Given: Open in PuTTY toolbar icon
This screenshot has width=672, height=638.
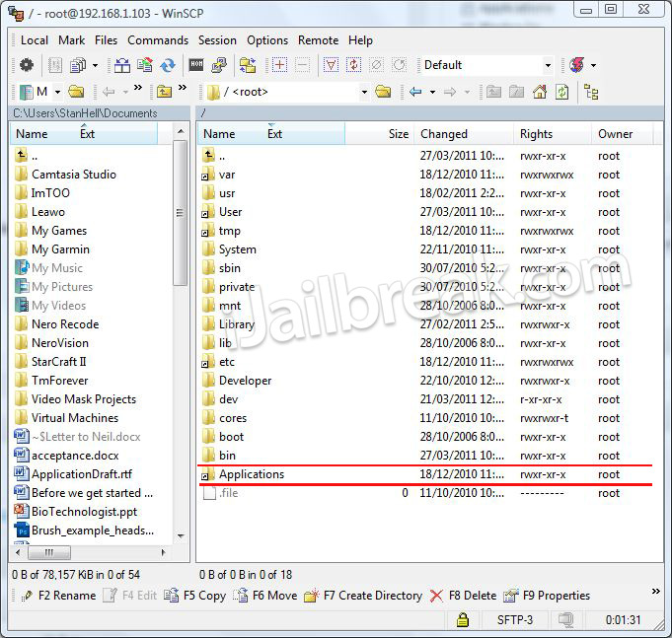Looking at the screenshot, I should coord(219,65).
